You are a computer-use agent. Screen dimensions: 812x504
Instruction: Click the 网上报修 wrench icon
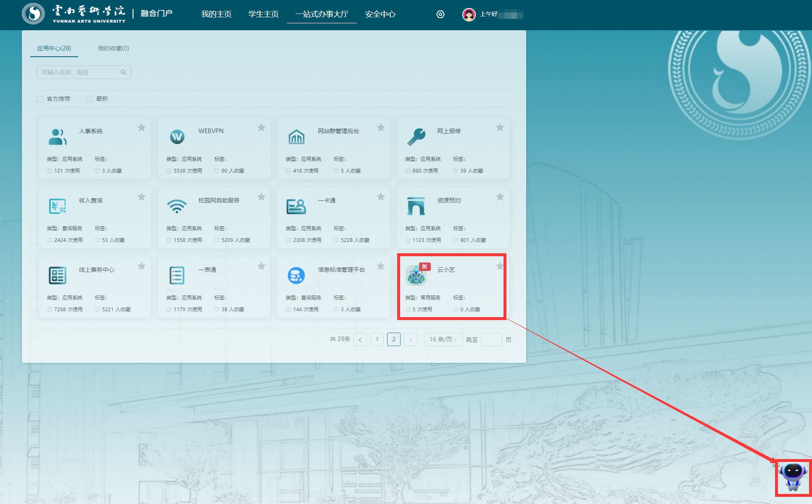tap(416, 136)
